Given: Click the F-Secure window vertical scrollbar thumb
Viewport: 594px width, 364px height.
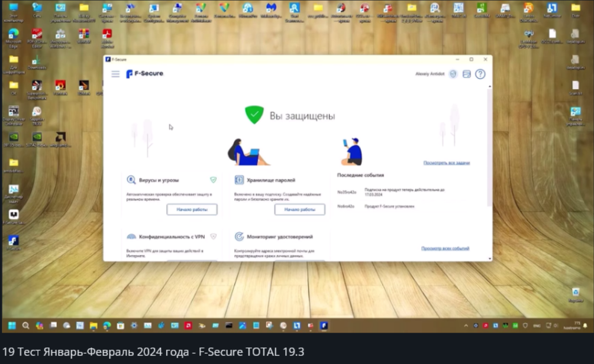Looking at the screenshot, I should [x=489, y=148].
